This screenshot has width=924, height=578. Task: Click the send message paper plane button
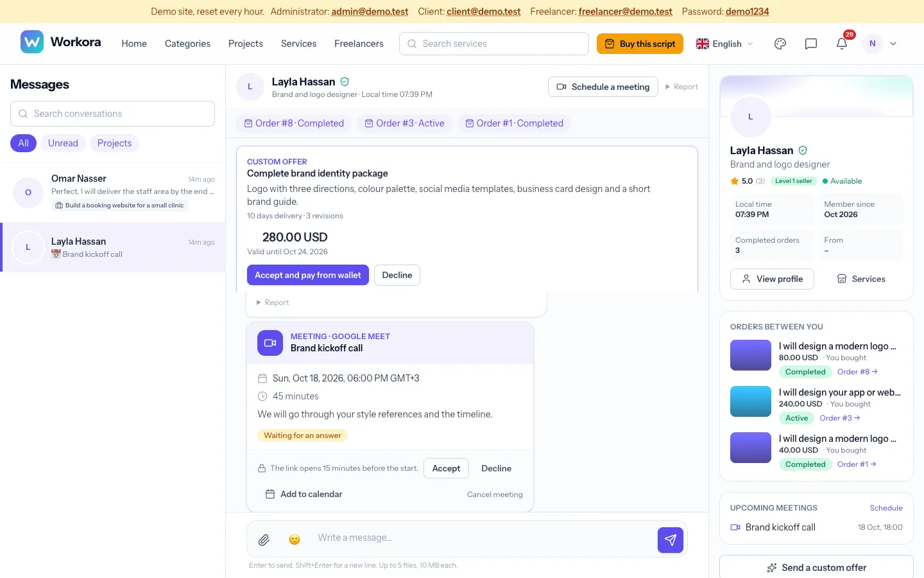[671, 540]
